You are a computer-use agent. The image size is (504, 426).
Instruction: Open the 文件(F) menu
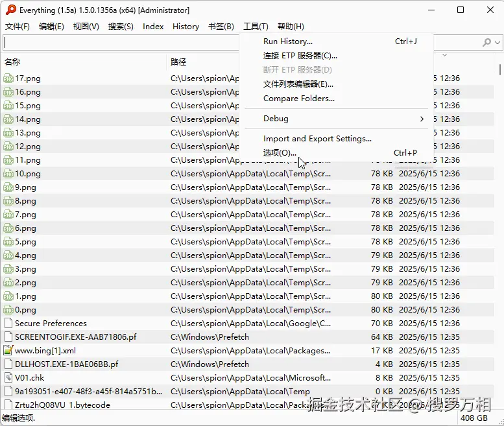pos(18,27)
